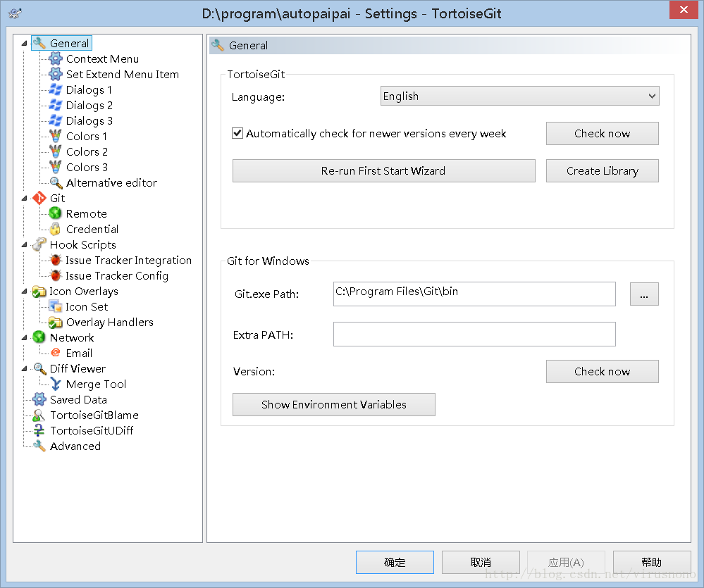Toggle automatic weekly version check checkbox

(237, 133)
